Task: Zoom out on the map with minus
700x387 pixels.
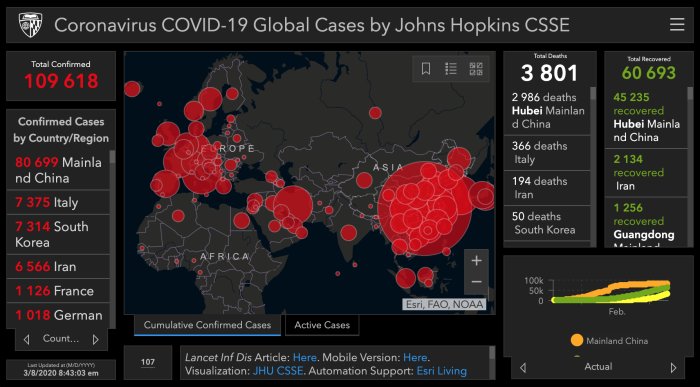Action: point(476,282)
